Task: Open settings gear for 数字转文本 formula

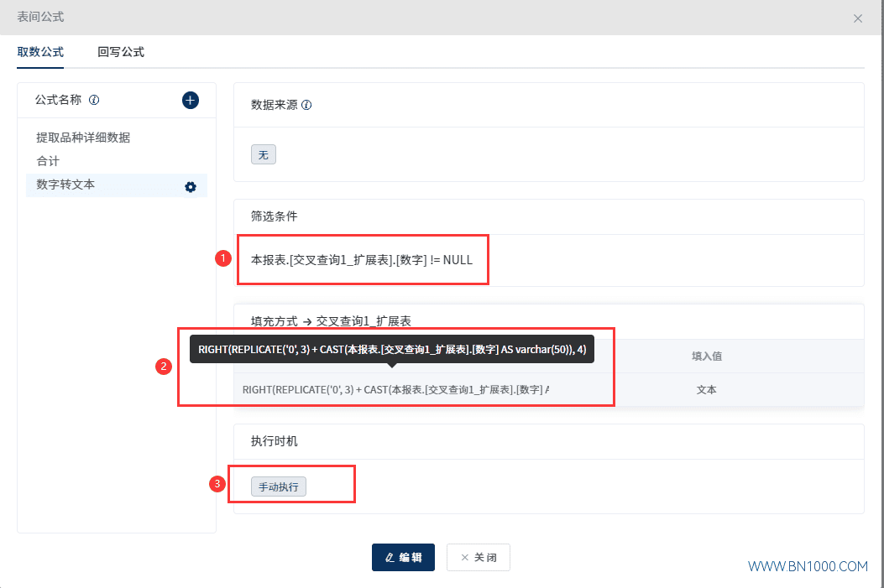Action: (191, 187)
